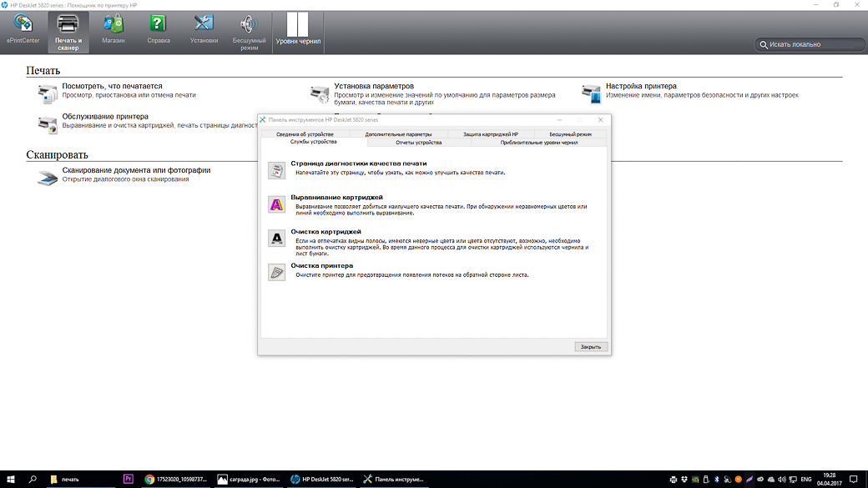The width and height of the screenshot is (868, 488).
Task: Start Очистка картриджей
Action: coord(325,231)
